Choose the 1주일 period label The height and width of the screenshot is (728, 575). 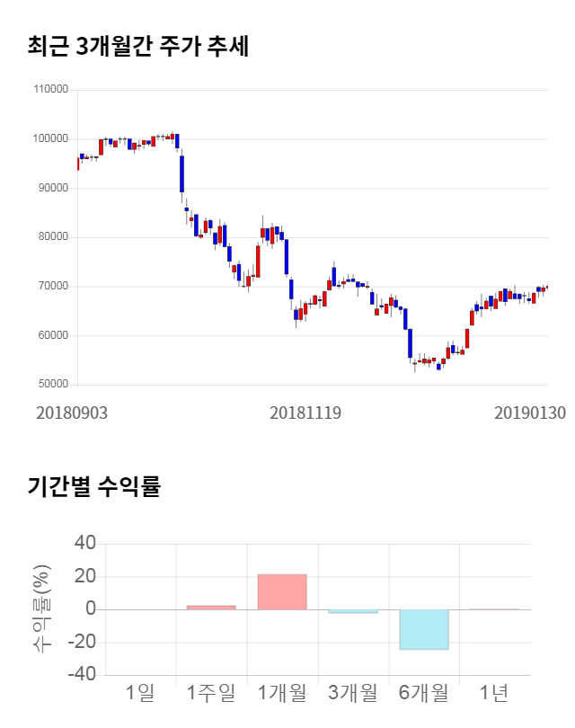211,693
